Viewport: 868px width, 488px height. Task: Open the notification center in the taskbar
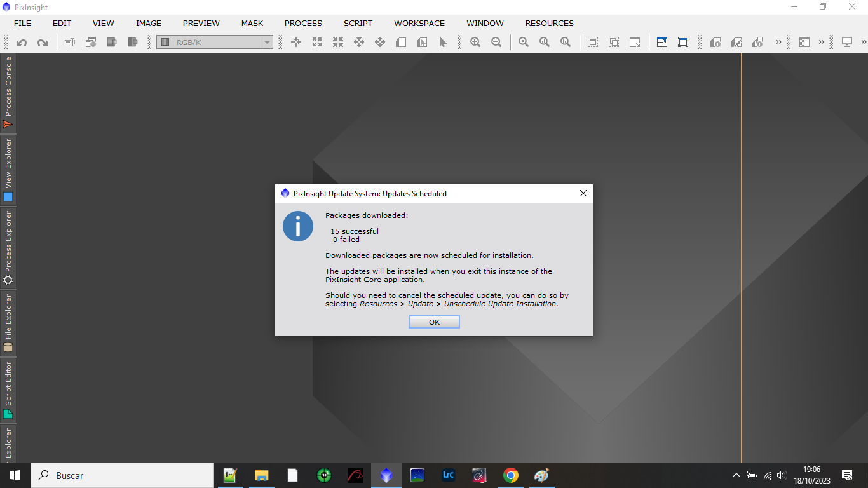point(847,475)
